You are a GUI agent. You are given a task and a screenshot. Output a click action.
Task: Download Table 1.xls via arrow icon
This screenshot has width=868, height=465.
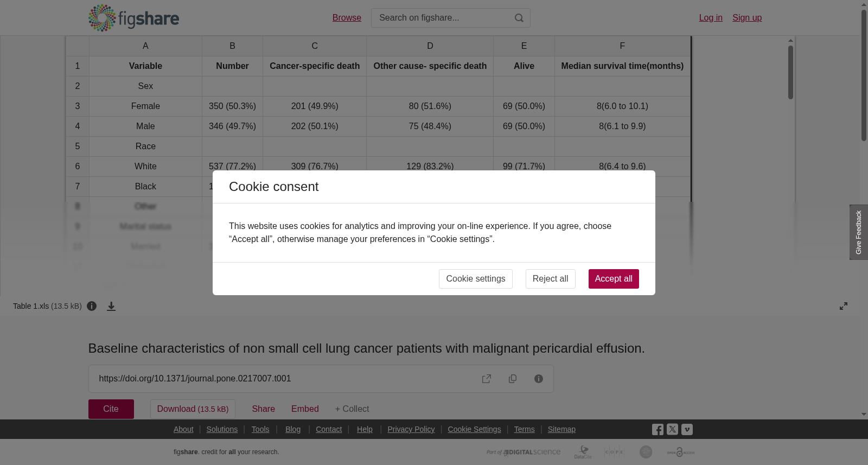coord(111,307)
